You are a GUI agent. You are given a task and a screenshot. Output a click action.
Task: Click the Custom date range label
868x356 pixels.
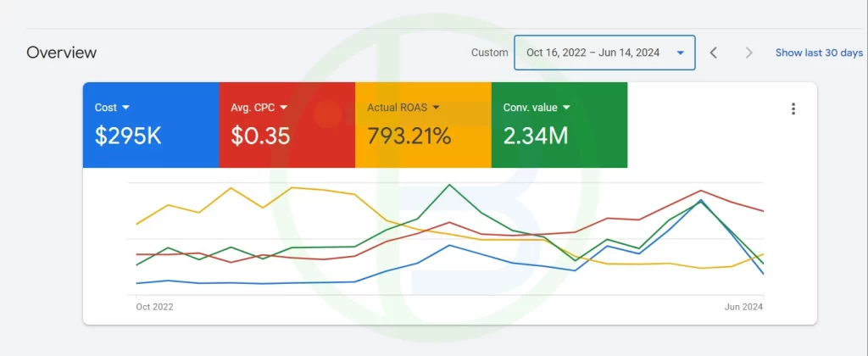(489, 53)
